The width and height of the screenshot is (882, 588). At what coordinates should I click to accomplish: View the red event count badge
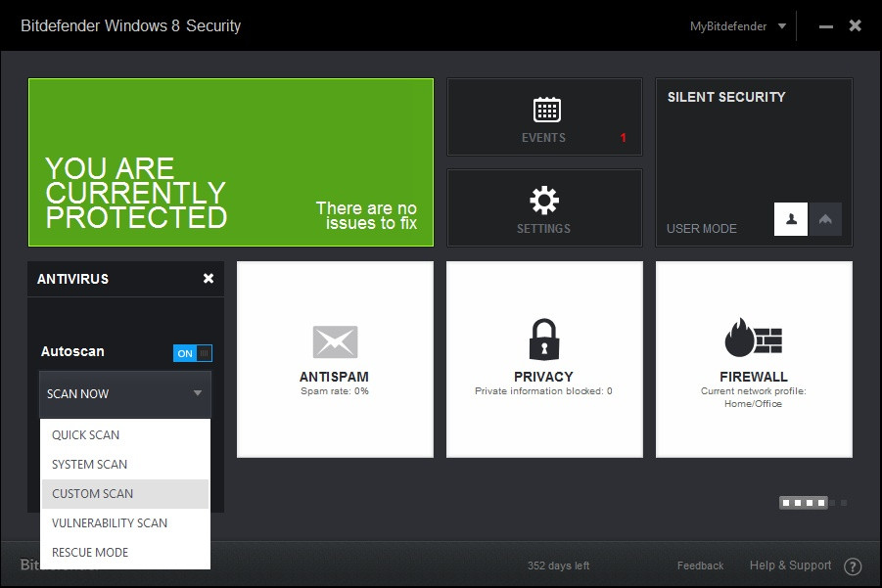(623, 138)
